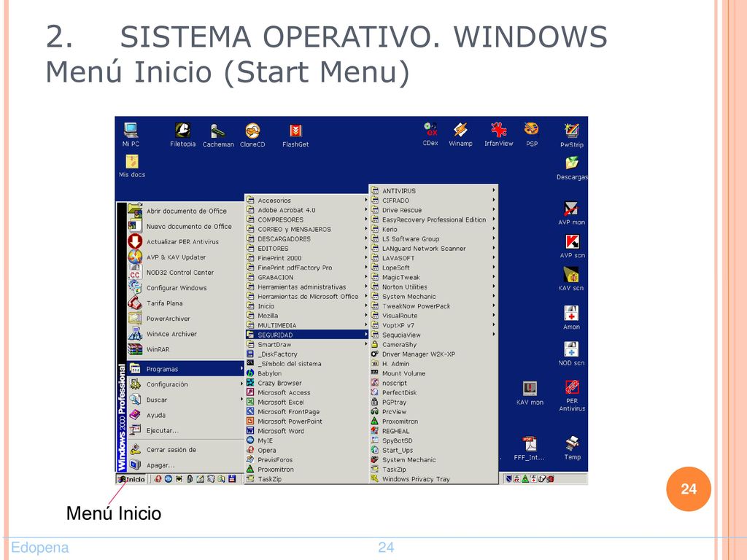
Task: Open Driver Manager W2K-XP entry
Action: pyautogui.click(x=433, y=354)
